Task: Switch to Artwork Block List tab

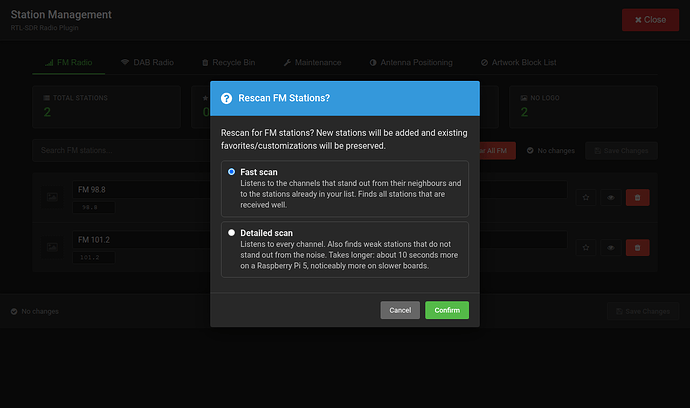Action: pyautogui.click(x=518, y=62)
